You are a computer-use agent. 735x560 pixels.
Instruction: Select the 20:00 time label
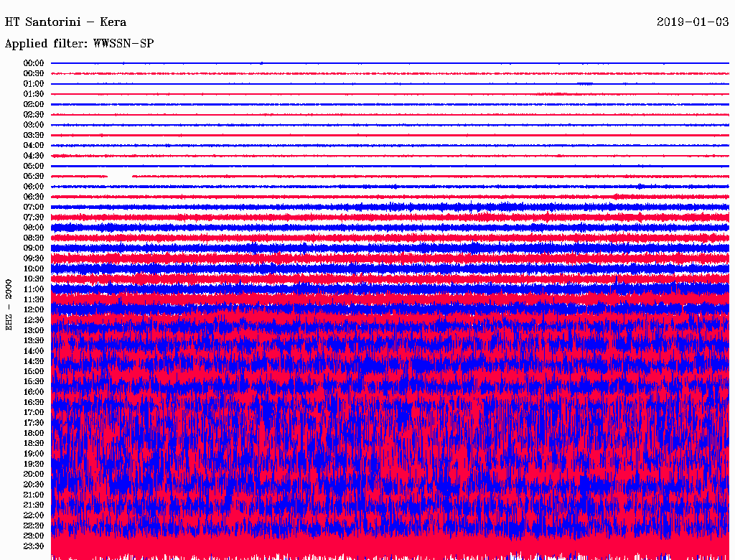coord(34,475)
